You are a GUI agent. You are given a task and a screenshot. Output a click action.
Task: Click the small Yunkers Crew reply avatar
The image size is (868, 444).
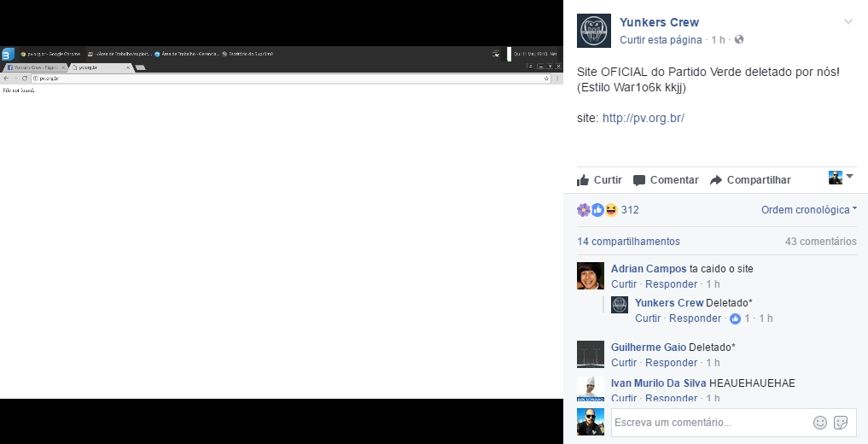tap(620, 305)
